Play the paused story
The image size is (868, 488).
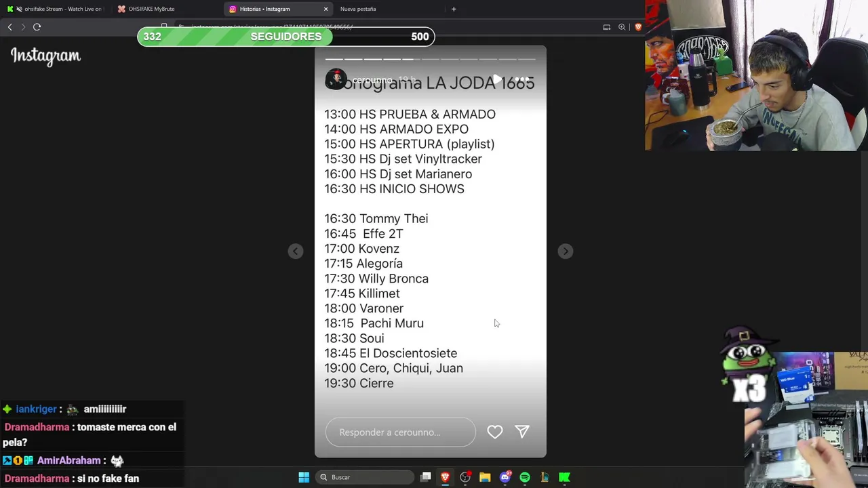click(497, 80)
